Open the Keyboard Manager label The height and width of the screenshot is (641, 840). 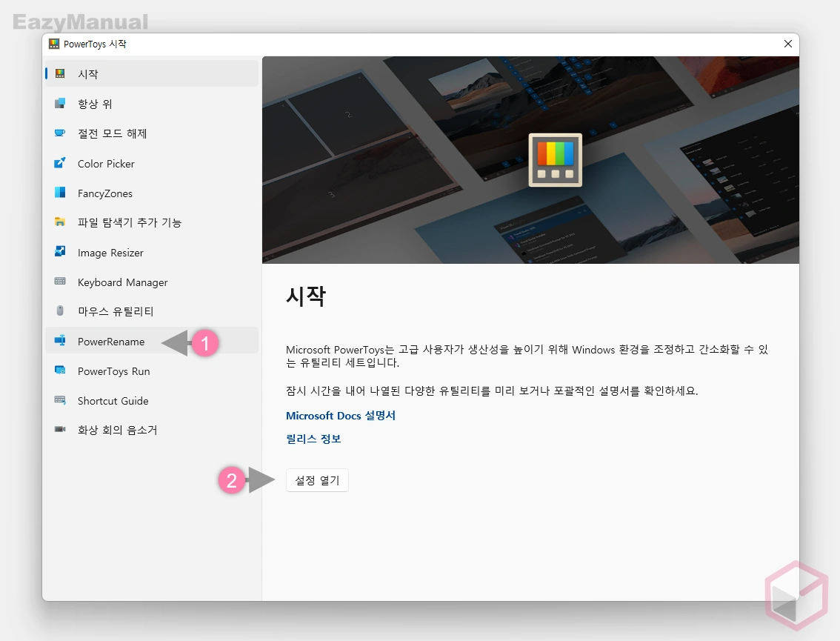click(x=123, y=282)
